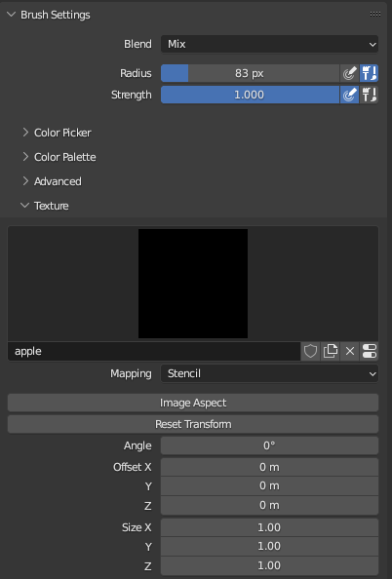Image resolution: width=392 pixels, height=579 pixels.
Task: Click the Offset X field
Action: click(269, 467)
